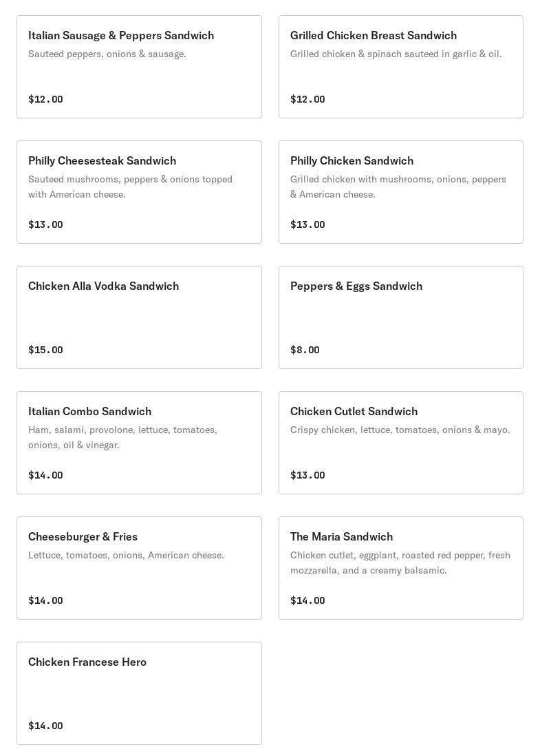Choose the Philly Cheesesteak Sandwich
The width and height of the screenshot is (540, 756).
pos(102,161)
